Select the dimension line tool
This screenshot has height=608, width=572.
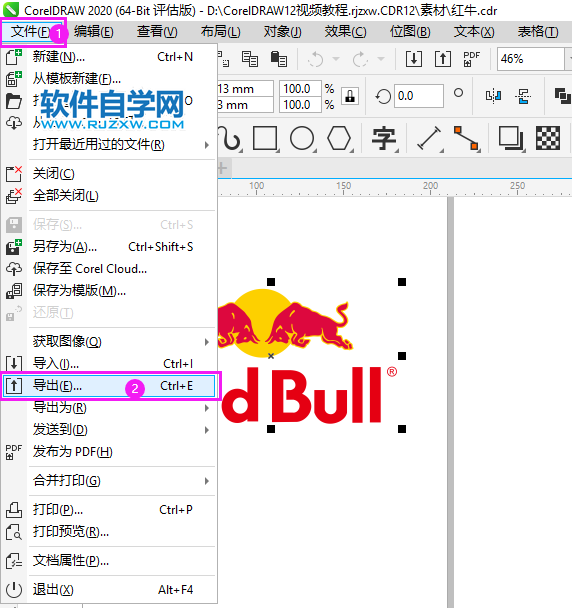point(429,138)
